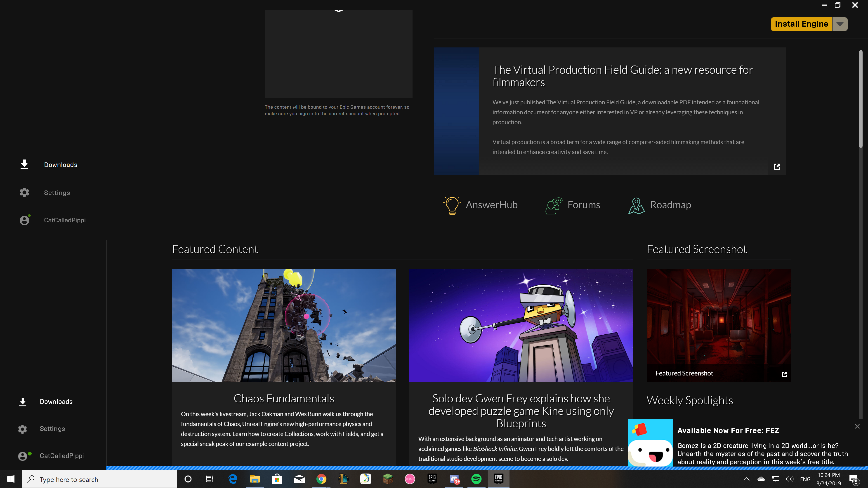This screenshot has width=868, height=488.
Task: Open the Kine puzzle game artwork thumbnail
Action: [521, 325]
